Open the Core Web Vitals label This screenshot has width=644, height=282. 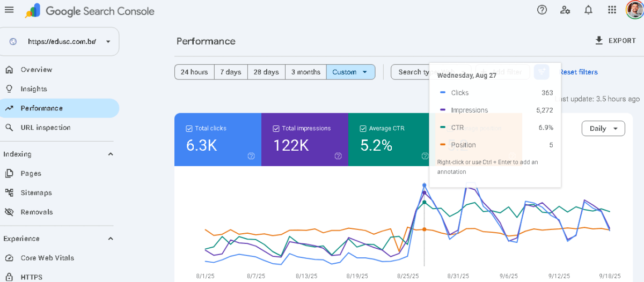[x=48, y=258]
